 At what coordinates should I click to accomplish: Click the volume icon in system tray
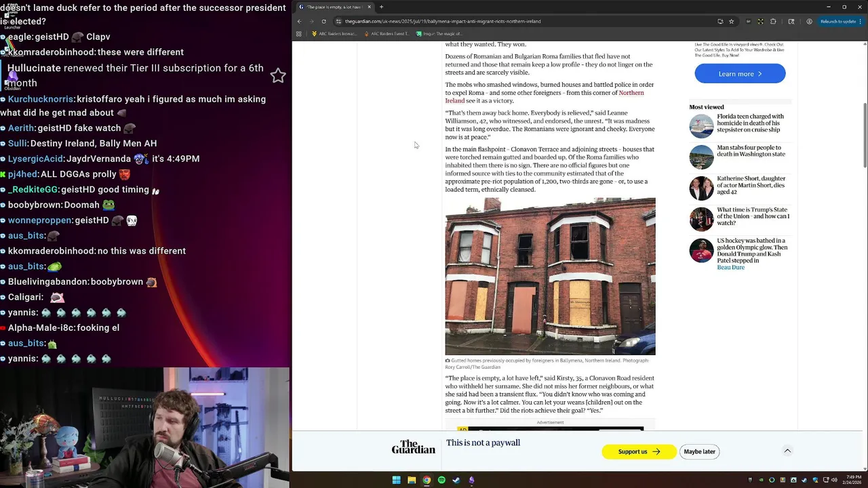(x=833, y=480)
